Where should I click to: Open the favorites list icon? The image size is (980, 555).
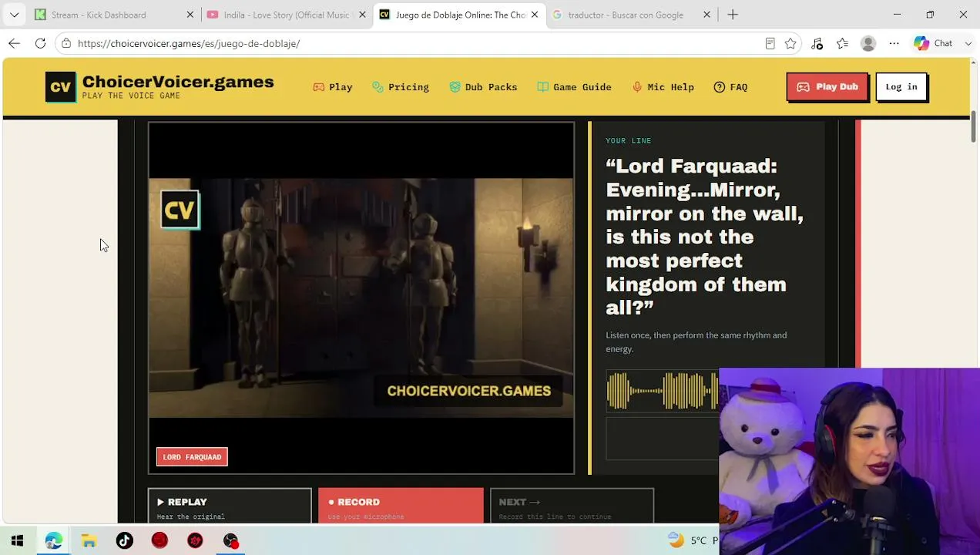843,43
